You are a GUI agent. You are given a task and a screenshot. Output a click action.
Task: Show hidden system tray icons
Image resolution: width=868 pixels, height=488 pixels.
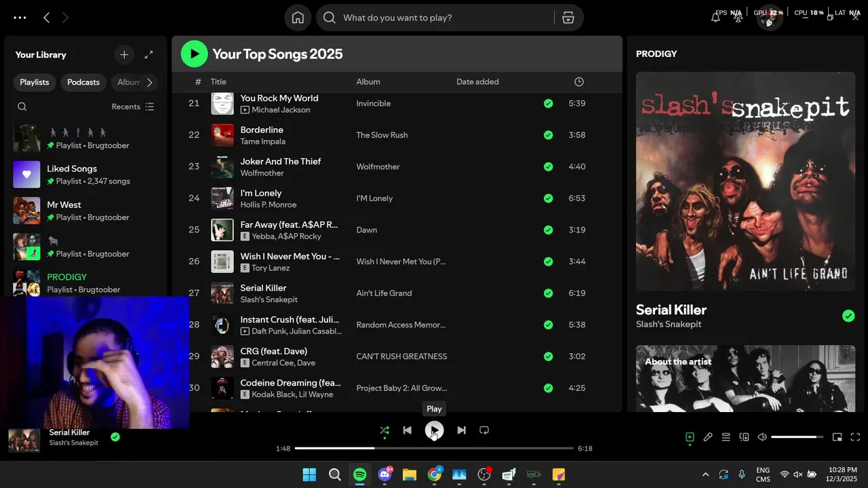705,474
